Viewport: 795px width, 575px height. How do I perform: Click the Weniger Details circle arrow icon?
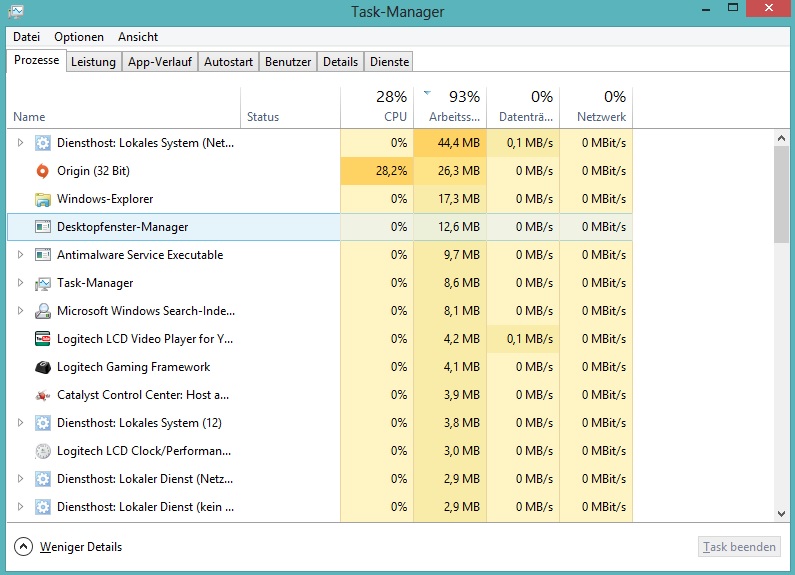[x=23, y=547]
